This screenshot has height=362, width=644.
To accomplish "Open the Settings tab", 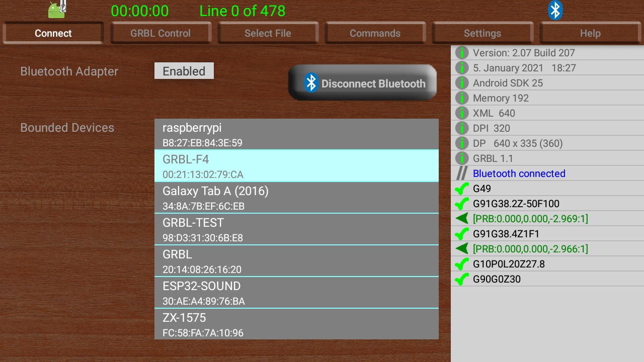I will pos(482,33).
